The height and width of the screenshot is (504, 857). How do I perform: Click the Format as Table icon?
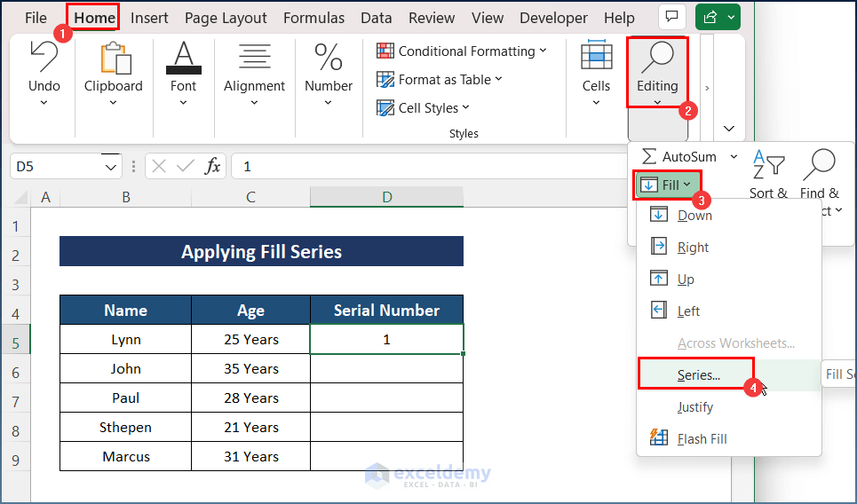[385, 80]
